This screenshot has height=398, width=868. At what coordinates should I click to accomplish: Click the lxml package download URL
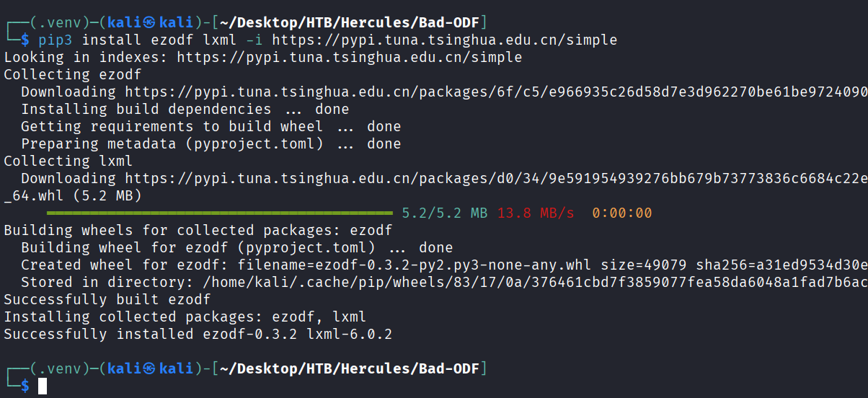click(x=496, y=178)
